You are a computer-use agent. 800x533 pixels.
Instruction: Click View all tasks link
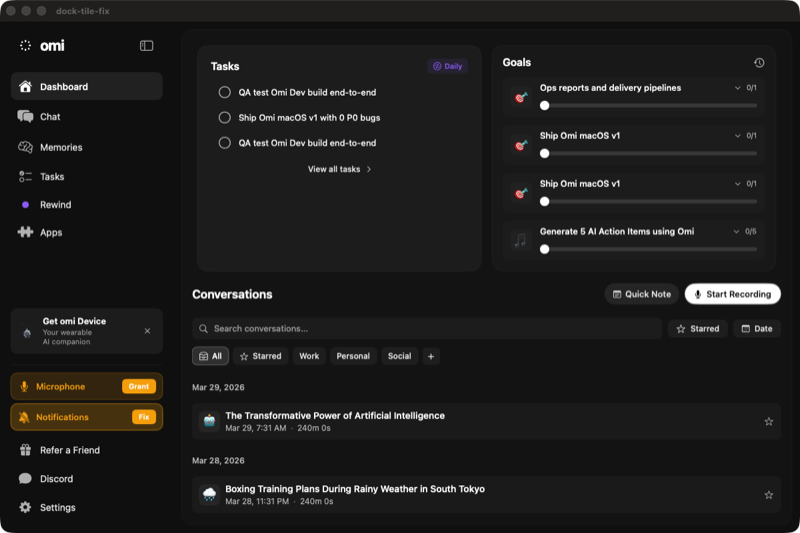tap(339, 169)
